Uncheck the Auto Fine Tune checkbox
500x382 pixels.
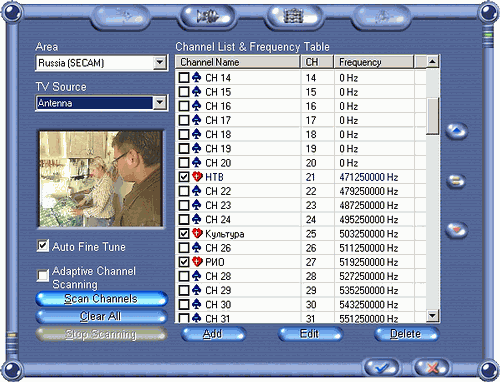43,246
